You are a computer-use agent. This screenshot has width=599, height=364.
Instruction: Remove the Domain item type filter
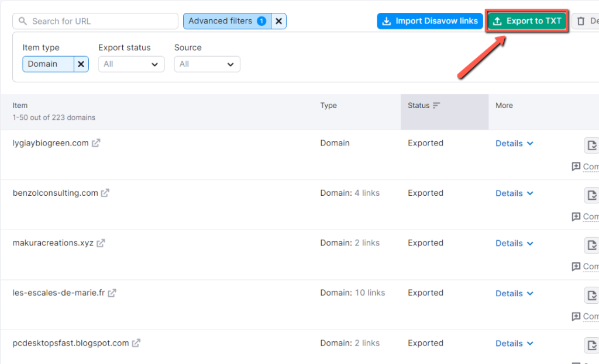pyautogui.click(x=81, y=64)
